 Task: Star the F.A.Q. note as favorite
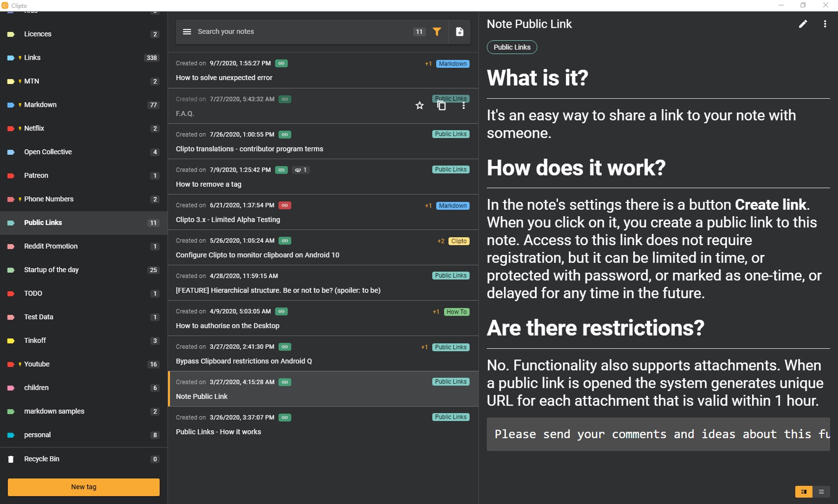[x=419, y=106]
